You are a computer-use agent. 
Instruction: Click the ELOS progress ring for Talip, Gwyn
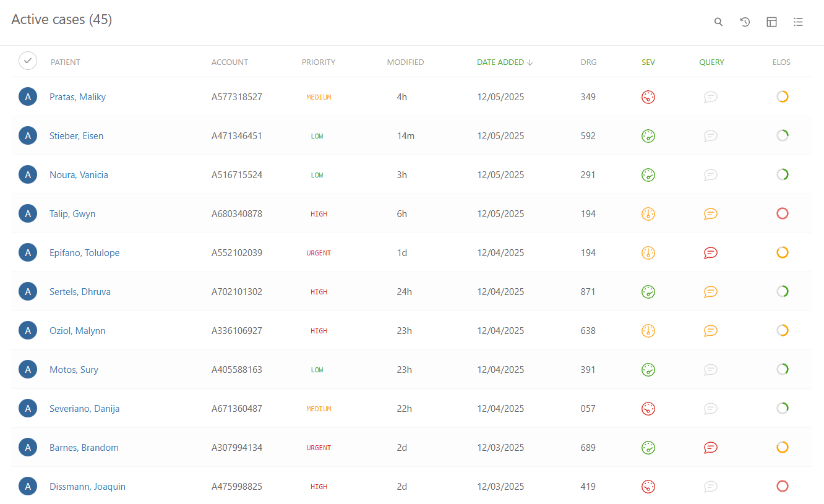tap(782, 213)
